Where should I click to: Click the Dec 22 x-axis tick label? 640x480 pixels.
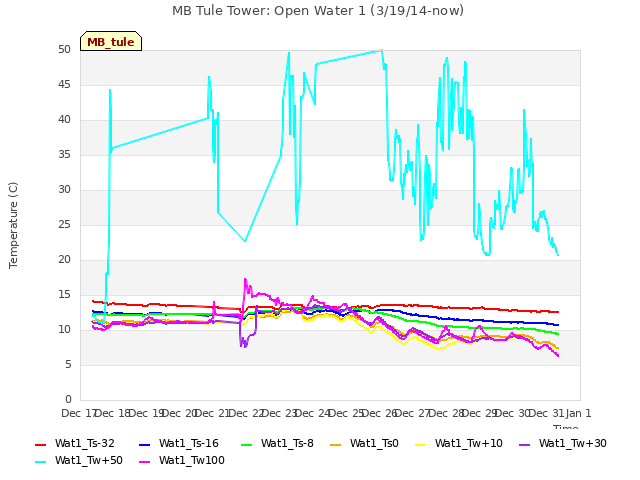click(246, 413)
